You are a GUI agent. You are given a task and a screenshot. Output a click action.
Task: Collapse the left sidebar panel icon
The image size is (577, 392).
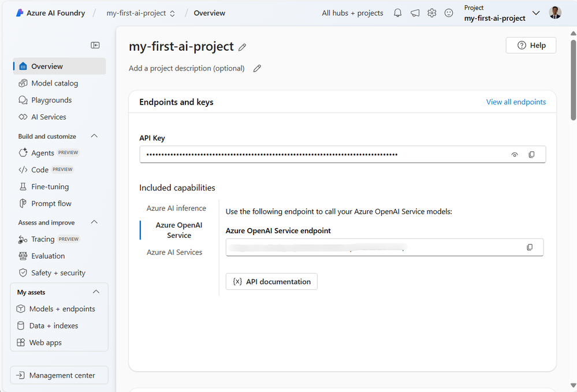coord(95,45)
